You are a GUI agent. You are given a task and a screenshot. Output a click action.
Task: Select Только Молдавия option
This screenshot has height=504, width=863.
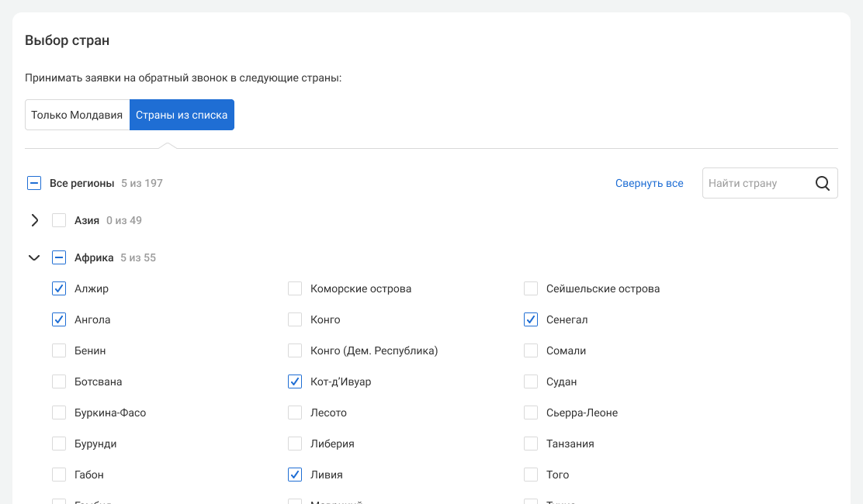tap(77, 115)
